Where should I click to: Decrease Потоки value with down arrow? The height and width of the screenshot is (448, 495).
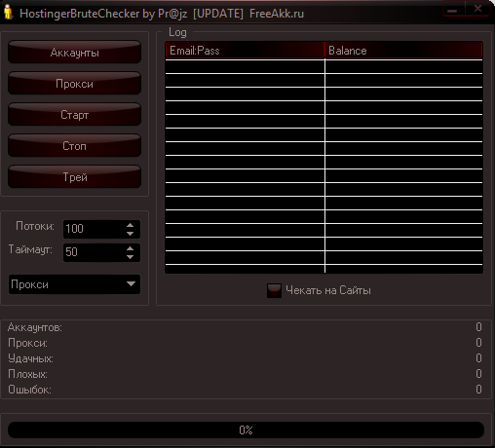pos(131,234)
